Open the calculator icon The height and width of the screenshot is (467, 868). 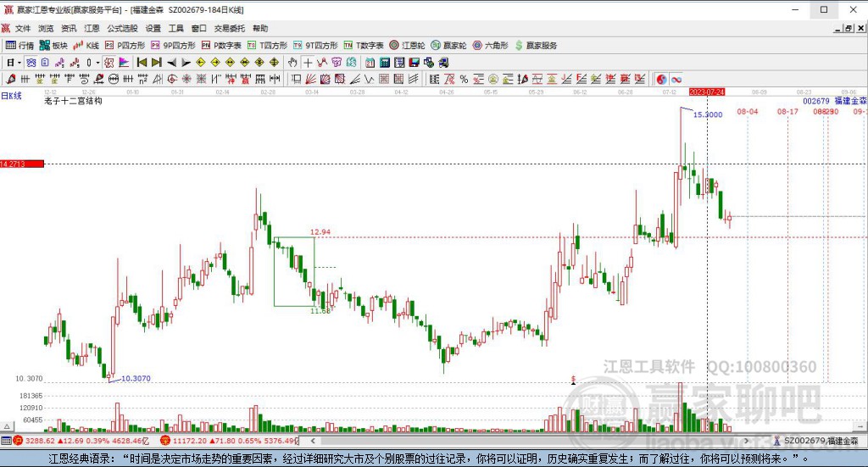[385, 63]
